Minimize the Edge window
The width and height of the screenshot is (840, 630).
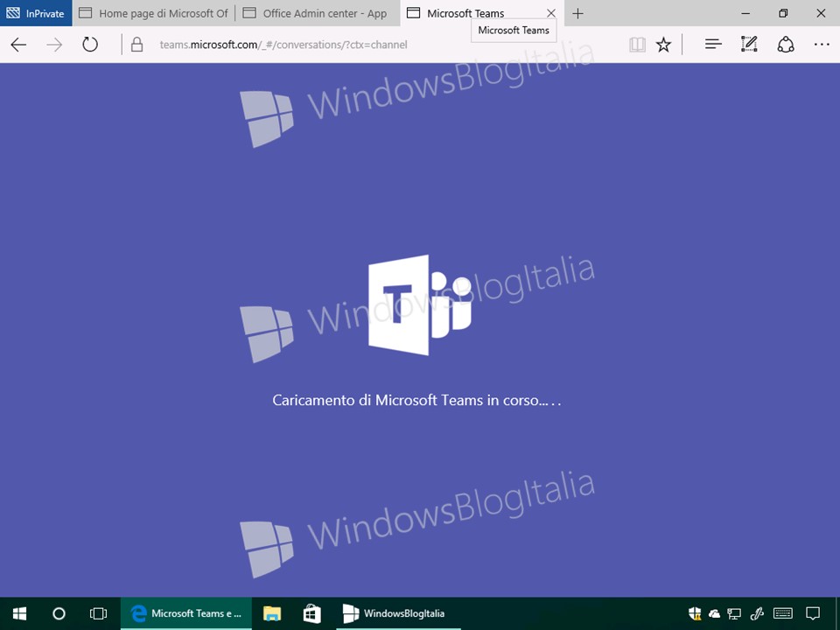[745, 13]
